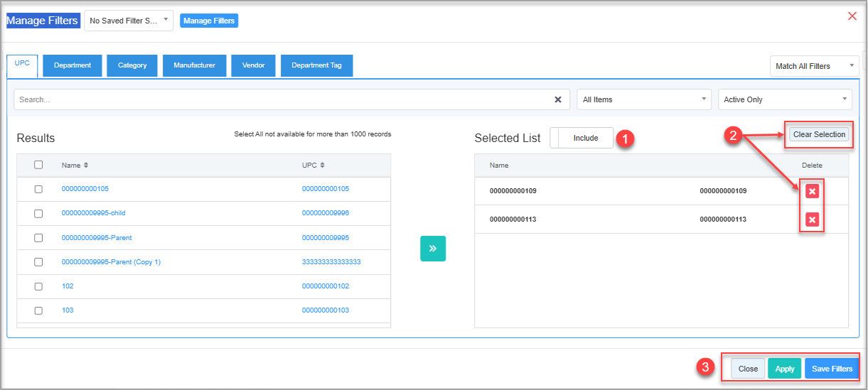Viewport: 868px width, 390px height.
Task: Sort results by the UPC column arrows
Action: click(x=322, y=165)
